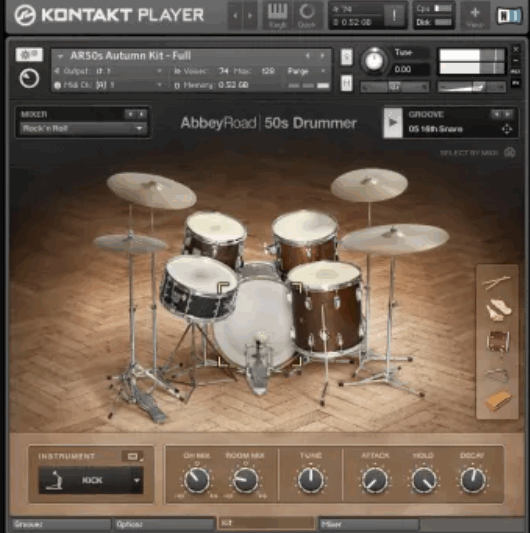
Task: Select previous Mixer preset arrow
Action: tap(130, 114)
